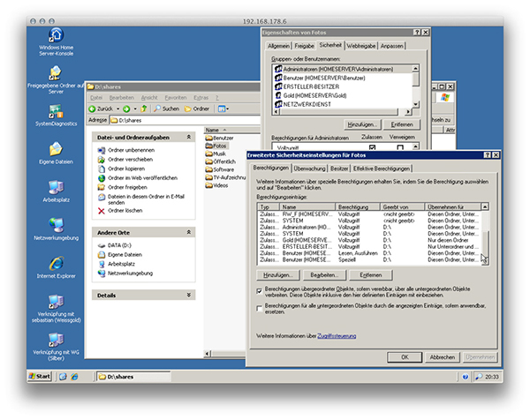The image size is (530, 420).
Task: Switch to the Überwachung tab
Action: [x=309, y=168]
